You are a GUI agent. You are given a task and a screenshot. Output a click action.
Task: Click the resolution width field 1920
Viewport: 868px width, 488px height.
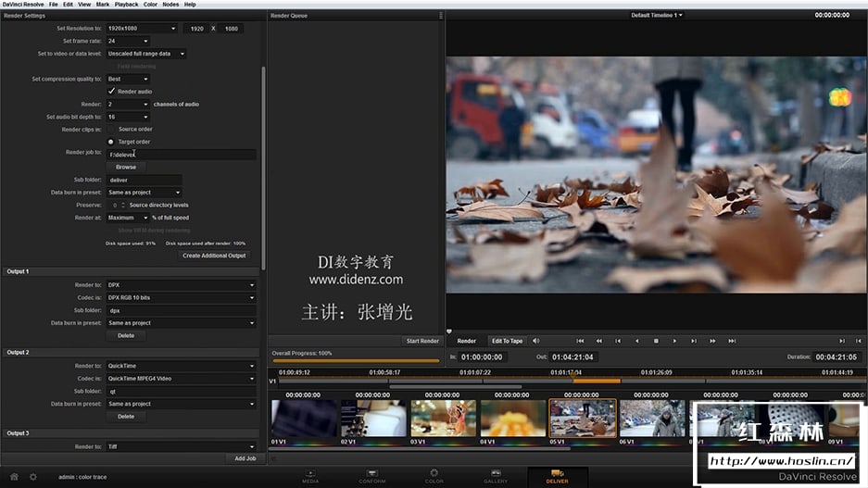tap(196, 28)
